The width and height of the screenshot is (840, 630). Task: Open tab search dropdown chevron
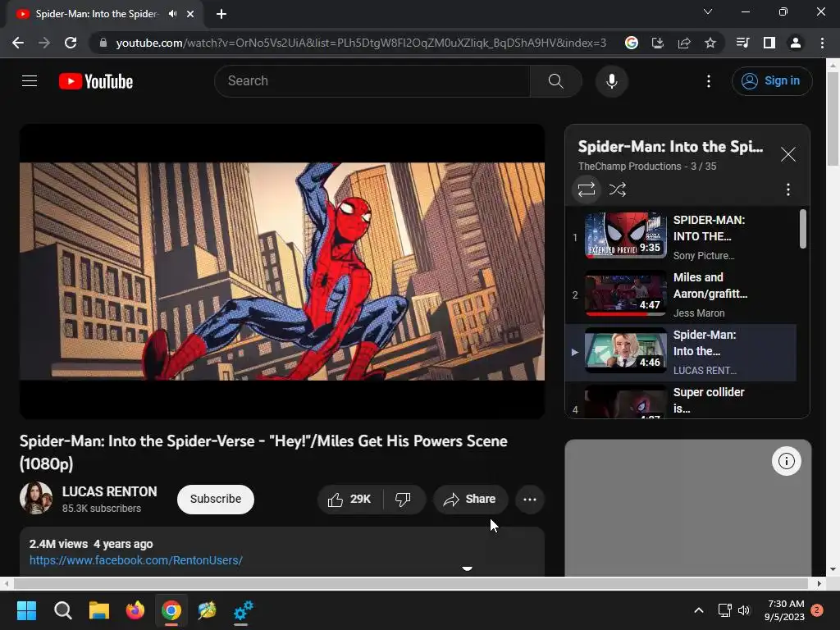coord(708,11)
